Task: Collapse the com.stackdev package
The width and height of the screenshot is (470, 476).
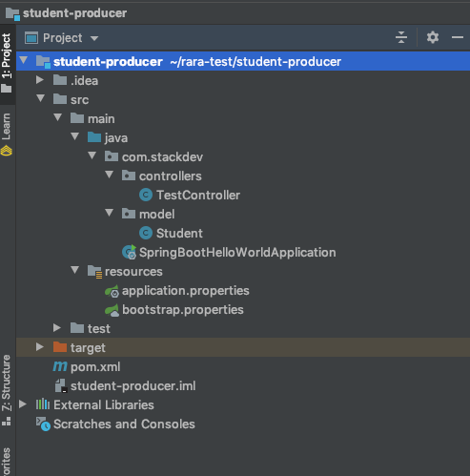Action: coord(92,155)
